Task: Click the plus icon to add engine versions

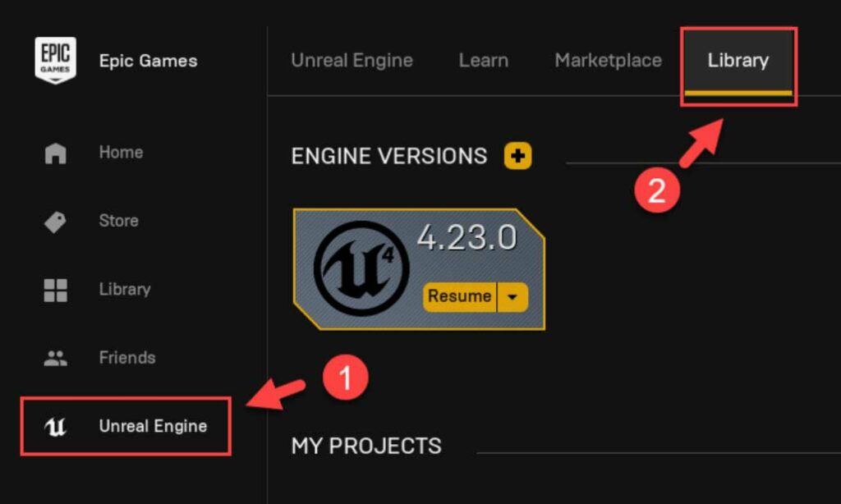Action: 517,155
